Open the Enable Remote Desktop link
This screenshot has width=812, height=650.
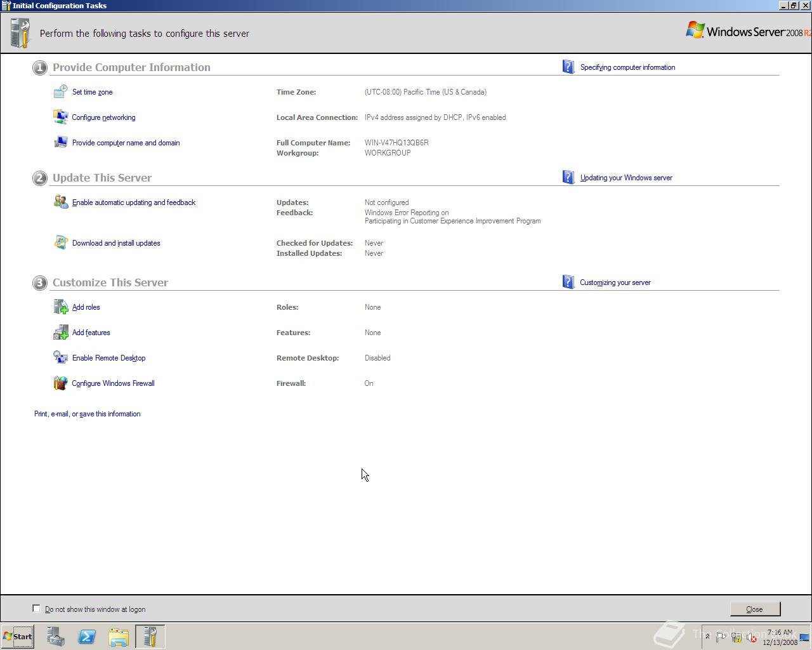[x=109, y=358]
